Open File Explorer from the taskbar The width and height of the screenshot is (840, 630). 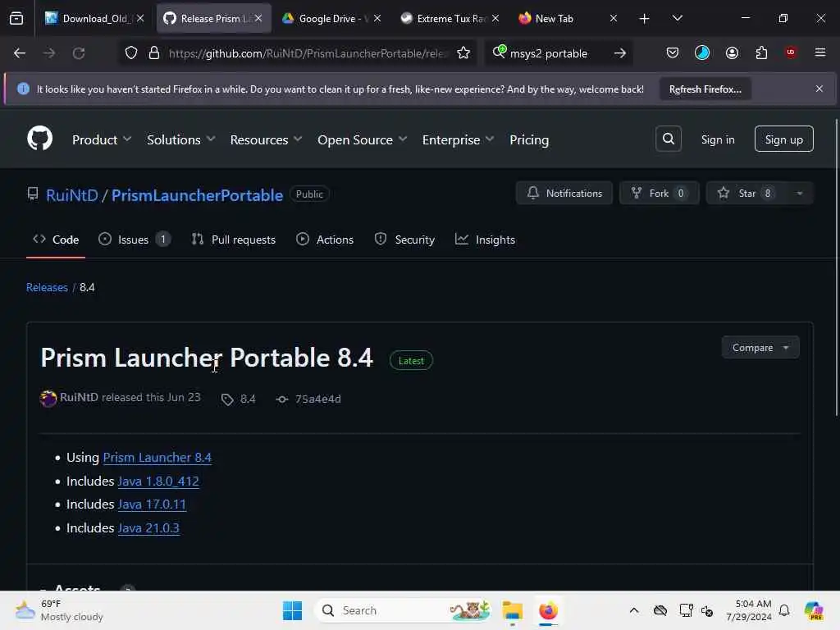(x=512, y=610)
